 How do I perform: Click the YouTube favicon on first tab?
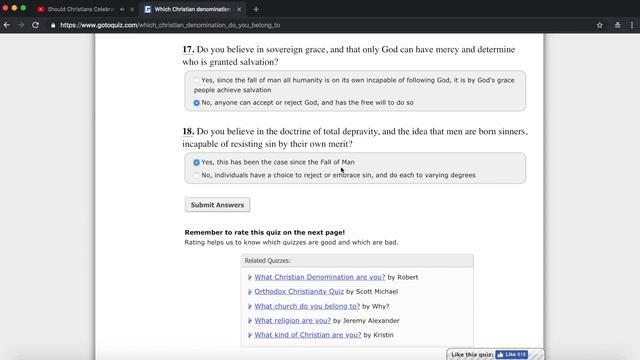(x=40, y=9)
